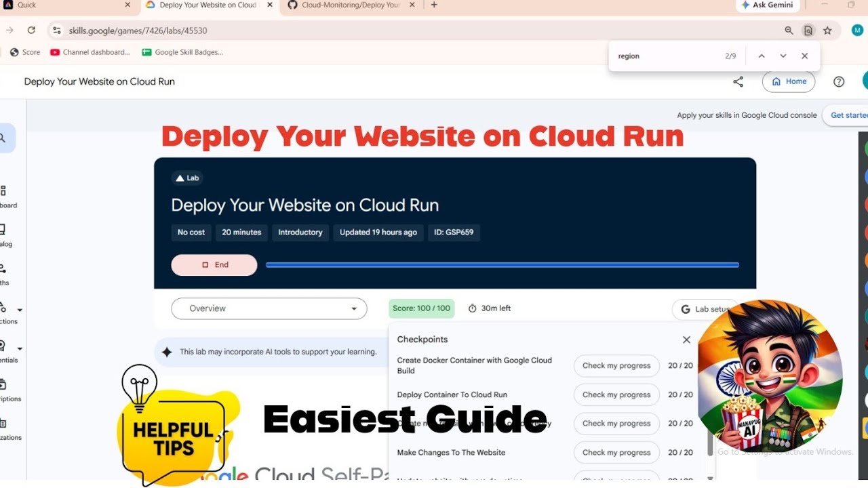868x488 pixels.
Task: Click the Score: 100 / 100 badge
Action: tap(422, 308)
